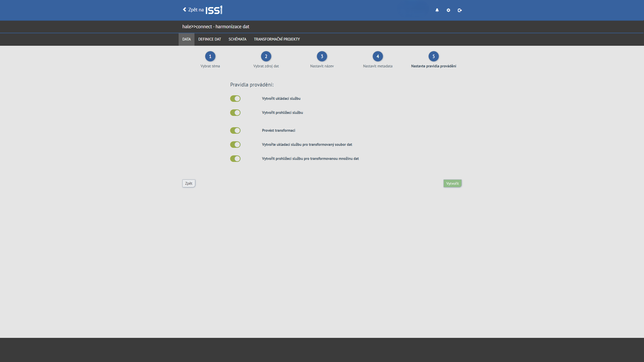Screen dimensions: 644x362
Task: Jump to step 3 Nastavit název circle
Action: coord(322,56)
